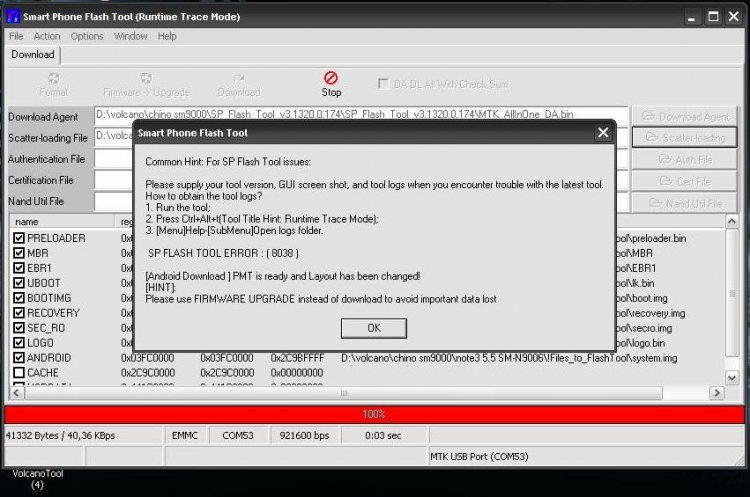Uncheck the MBR partition checkbox
Screen dimensions: 750x497
[x=19, y=253]
